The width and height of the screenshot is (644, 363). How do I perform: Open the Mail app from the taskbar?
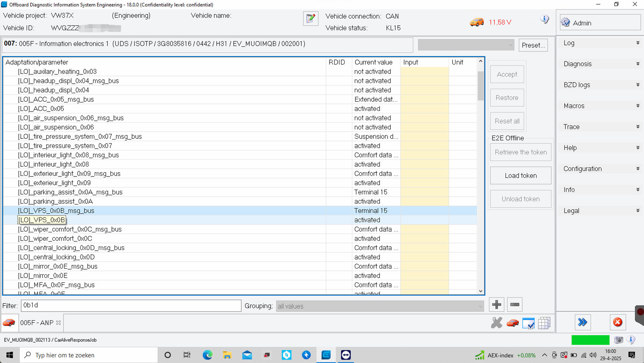[x=247, y=355]
